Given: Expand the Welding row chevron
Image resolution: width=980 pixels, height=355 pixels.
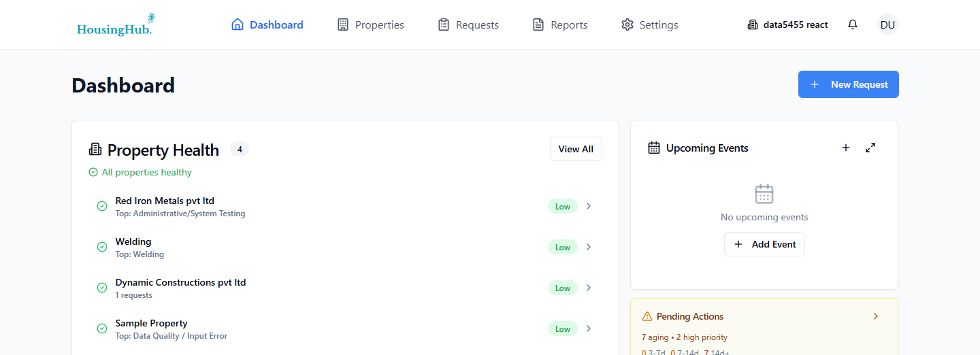Looking at the screenshot, I should (589, 247).
